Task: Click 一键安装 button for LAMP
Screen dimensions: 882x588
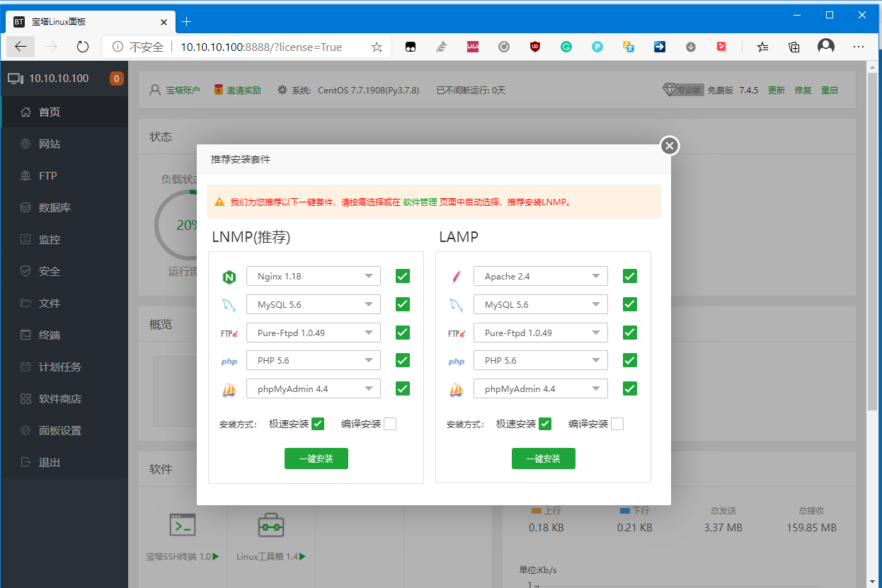Action: 544,459
